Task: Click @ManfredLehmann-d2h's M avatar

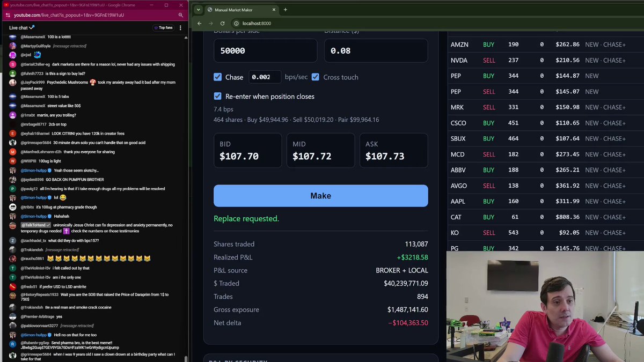Action: pos(13,152)
